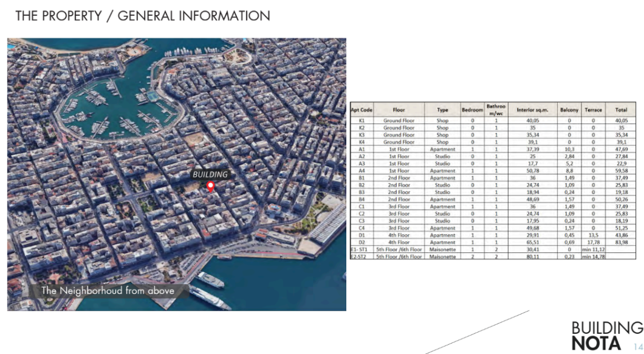Click the 'Total' column header
This screenshot has width=644, height=354.
click(x=621, y=110)
